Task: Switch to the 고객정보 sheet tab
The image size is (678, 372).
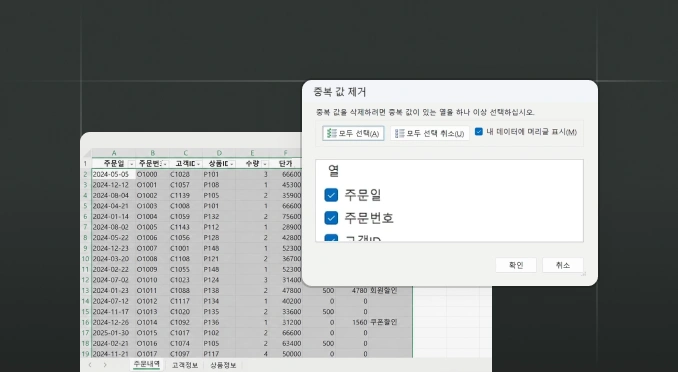Action: click(x=185, y=365)
